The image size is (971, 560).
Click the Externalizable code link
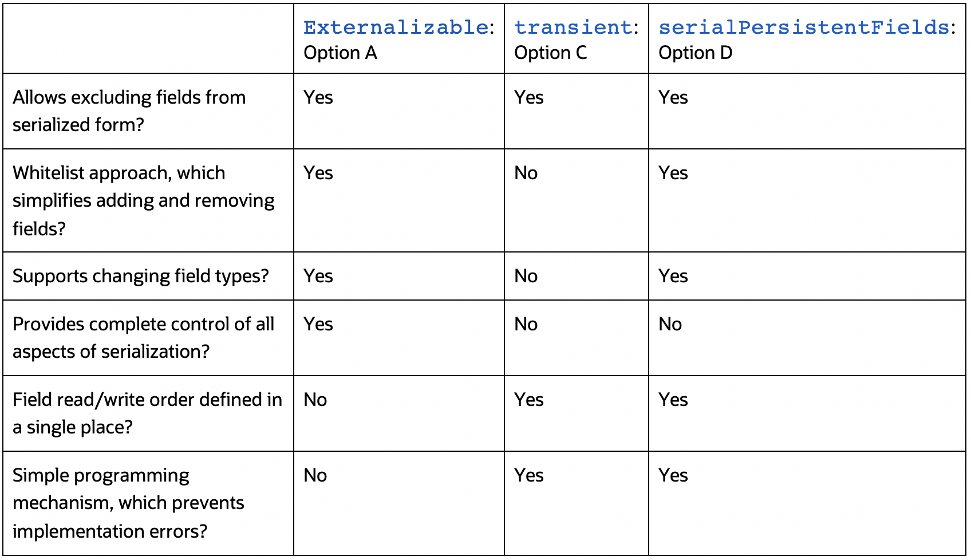(396, 27)
